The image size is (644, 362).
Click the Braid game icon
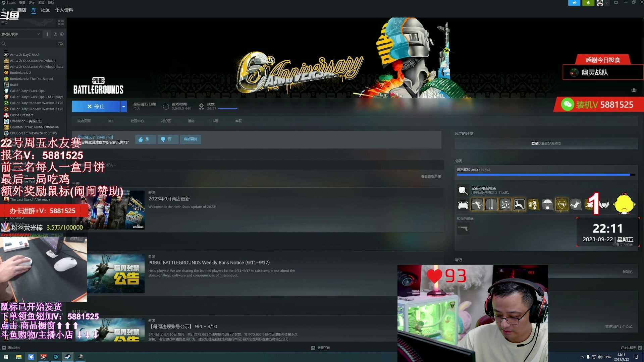pos(6,85)
